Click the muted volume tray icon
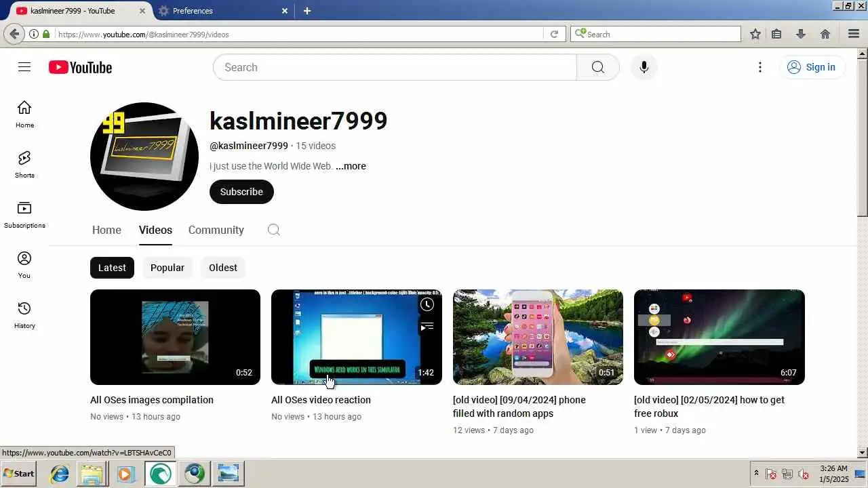The height and width of the screenshot is (488, 868). click(x=804, y=474)
